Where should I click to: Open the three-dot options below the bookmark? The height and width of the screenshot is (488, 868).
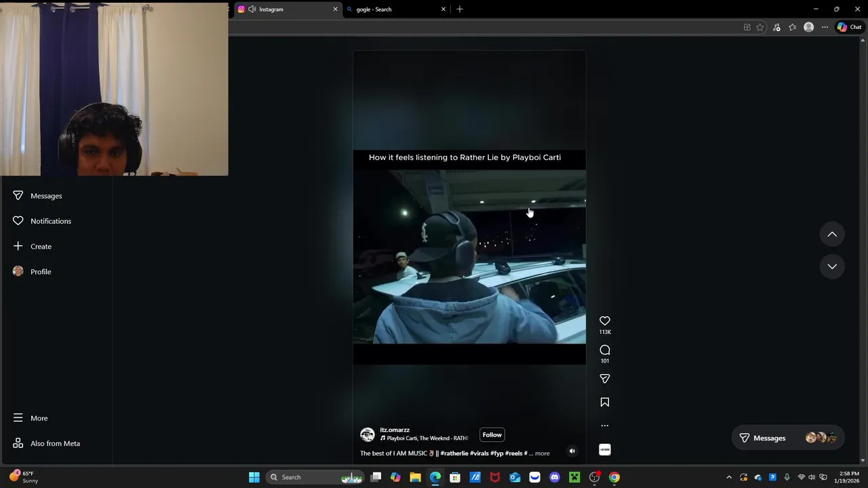coord(605,426)
